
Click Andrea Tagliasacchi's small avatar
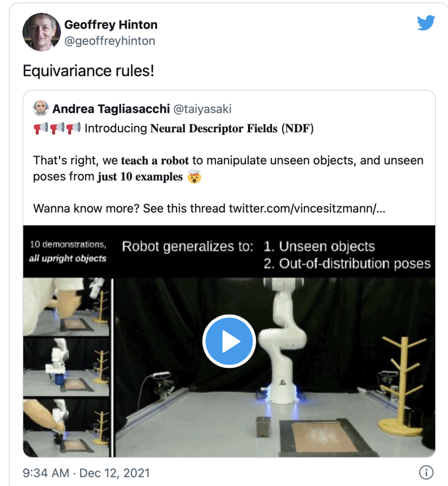41,108
